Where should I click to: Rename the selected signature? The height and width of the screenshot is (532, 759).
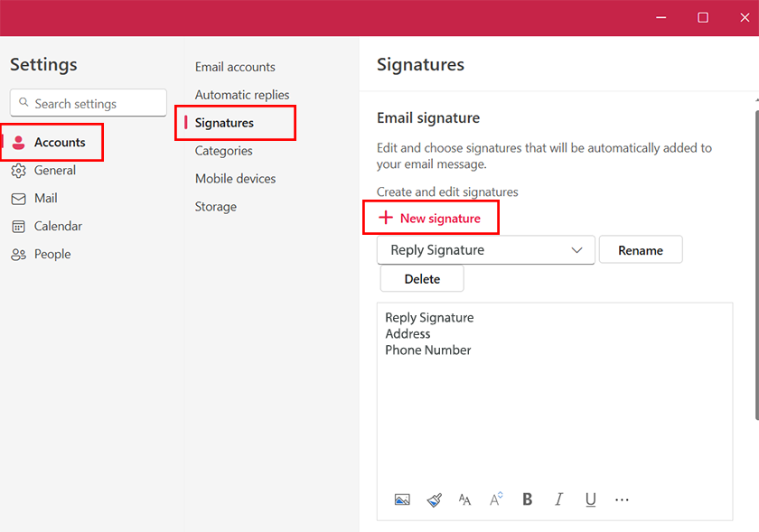tap(640, 250)
